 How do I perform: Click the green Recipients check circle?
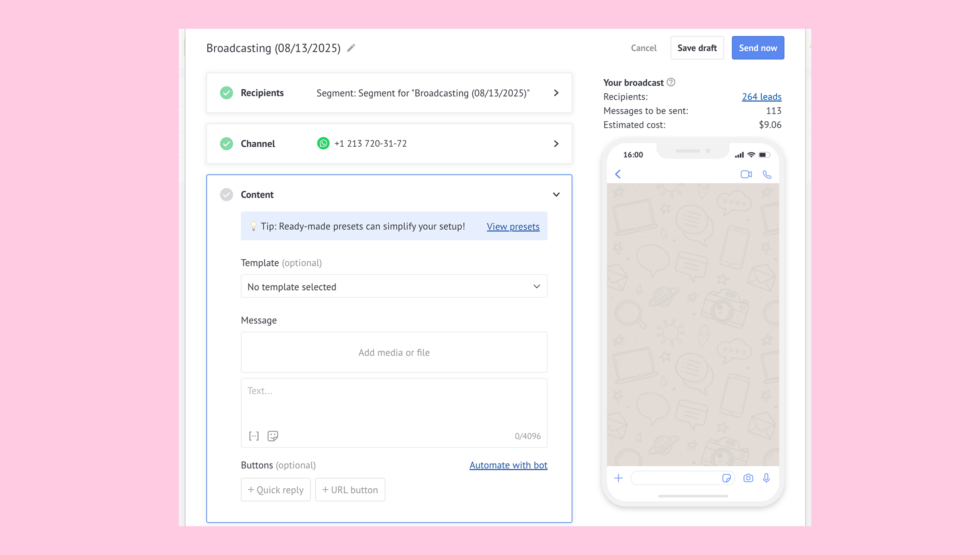tap(226, 93)
